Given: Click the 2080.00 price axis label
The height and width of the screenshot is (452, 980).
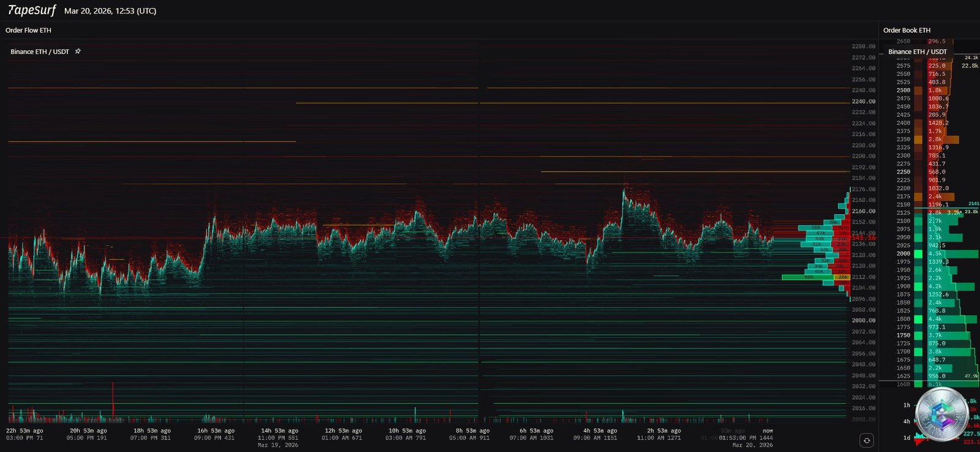Looking at the screenshot, I should 864,320.
